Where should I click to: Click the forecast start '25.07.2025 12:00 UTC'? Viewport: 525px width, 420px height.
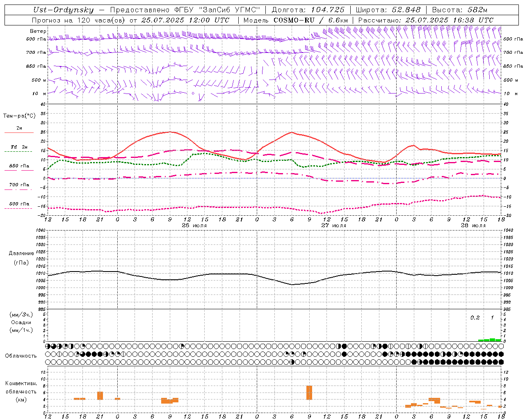tap(185, 20)
